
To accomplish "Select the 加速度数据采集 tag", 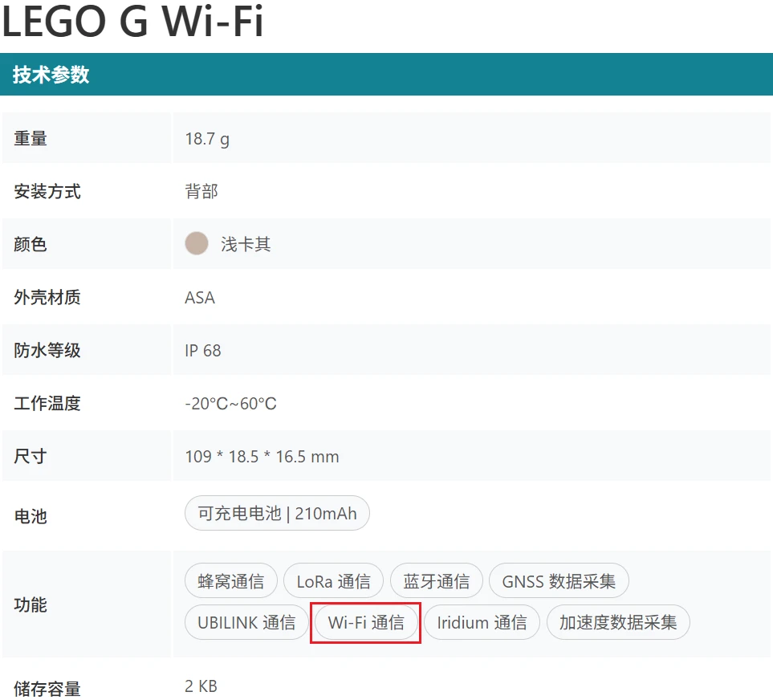I will coord(618,622).
